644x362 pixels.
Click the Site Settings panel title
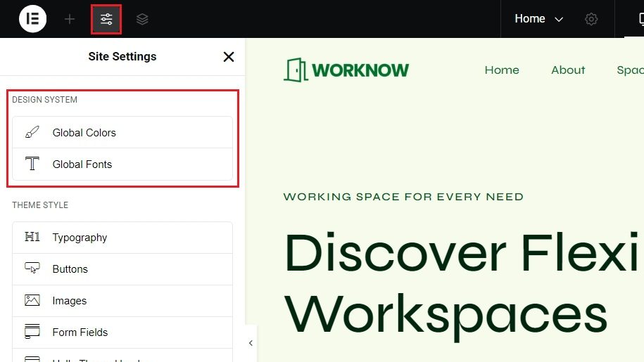pyautogui.click(x=122, y=57)
